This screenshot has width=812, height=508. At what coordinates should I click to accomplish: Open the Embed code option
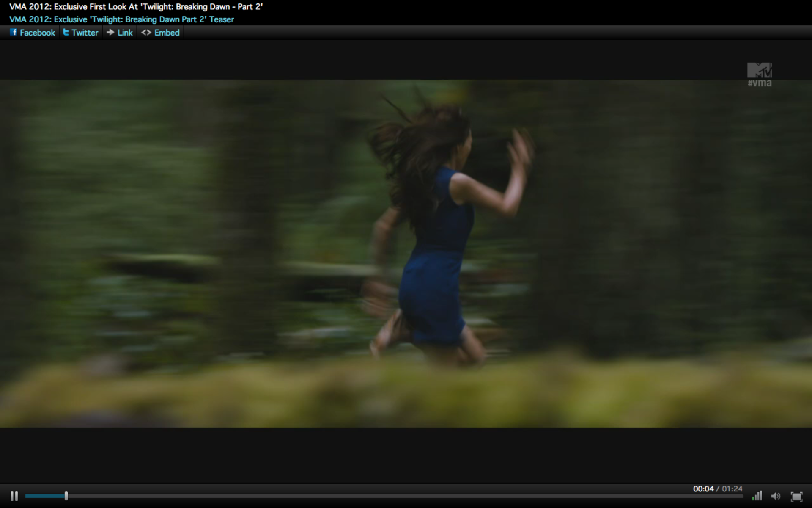pos(167,33)
